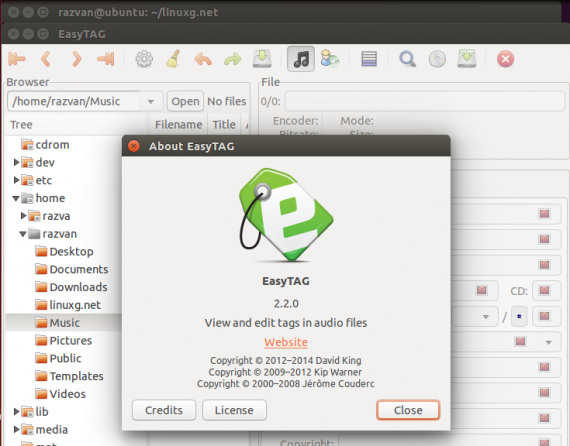Click Close button in About EasyTAG

click(408, 410)
